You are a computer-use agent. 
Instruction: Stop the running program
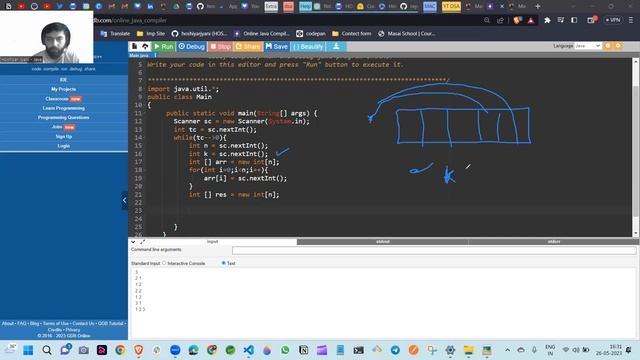(x=220, y=47)
